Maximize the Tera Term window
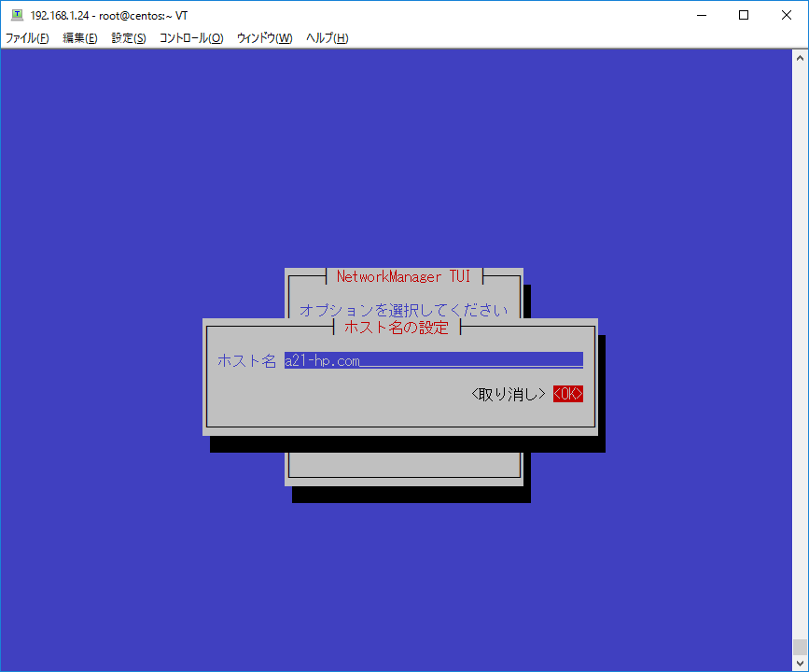The width and height of the screenshot is (809, 672). click(x=744, y=16)
